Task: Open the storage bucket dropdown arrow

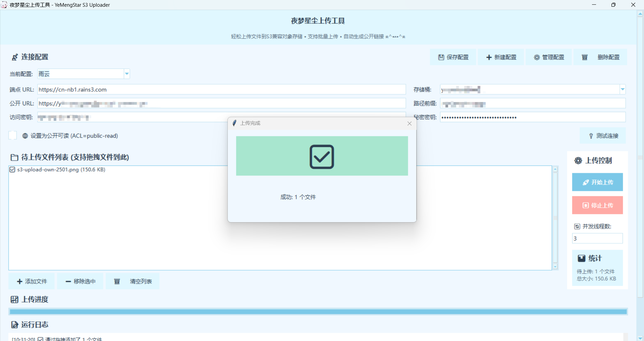Action: (623, 90)
